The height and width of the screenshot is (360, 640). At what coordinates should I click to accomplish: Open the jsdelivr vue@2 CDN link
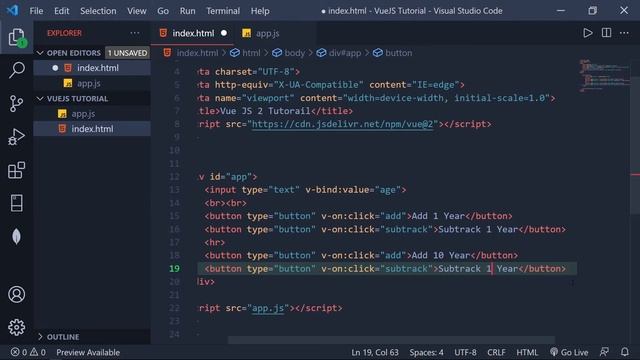(342, 124)
